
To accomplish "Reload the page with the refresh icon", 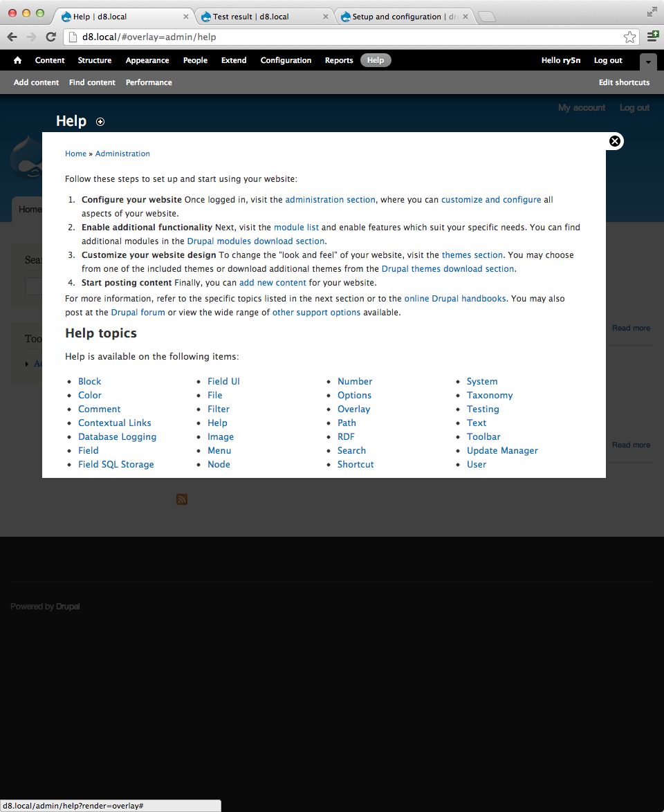I will click(x=50, y=37).
